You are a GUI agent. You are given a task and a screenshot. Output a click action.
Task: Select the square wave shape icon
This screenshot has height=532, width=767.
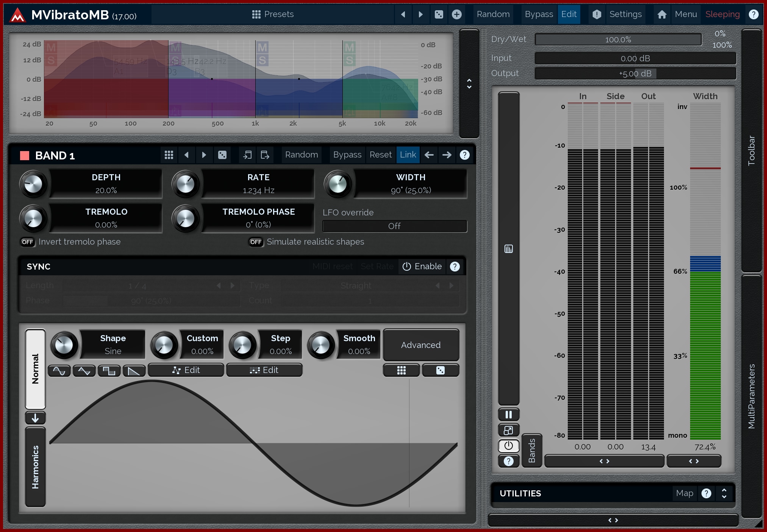point(109,371)
